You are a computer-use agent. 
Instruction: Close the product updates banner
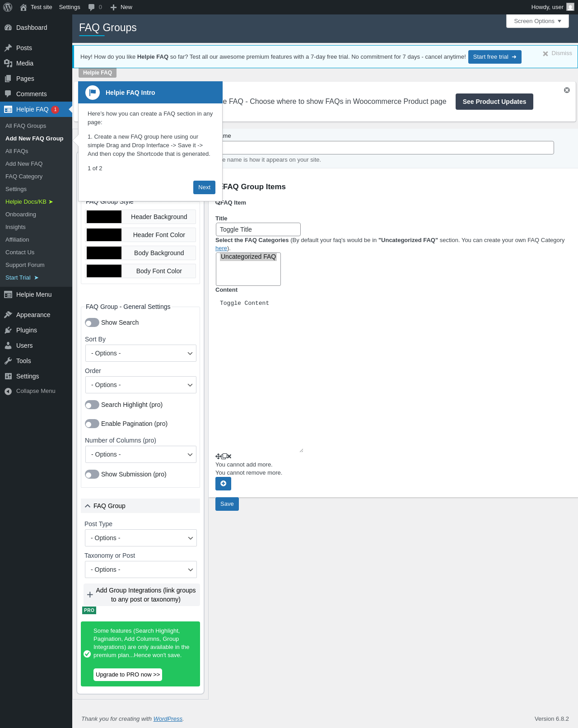point(567,90)
